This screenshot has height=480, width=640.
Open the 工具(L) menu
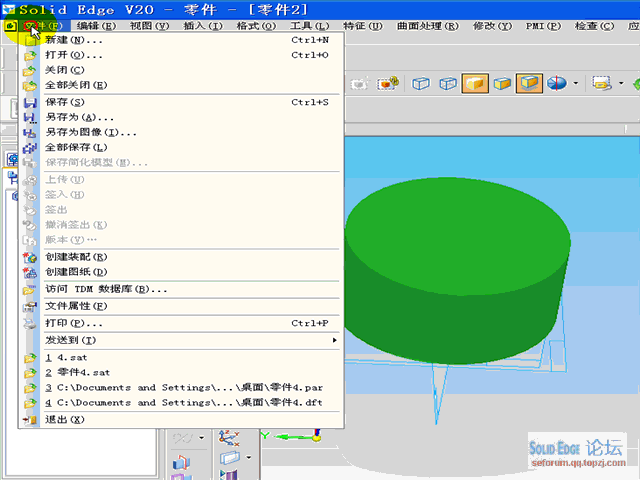pos(309,26)
